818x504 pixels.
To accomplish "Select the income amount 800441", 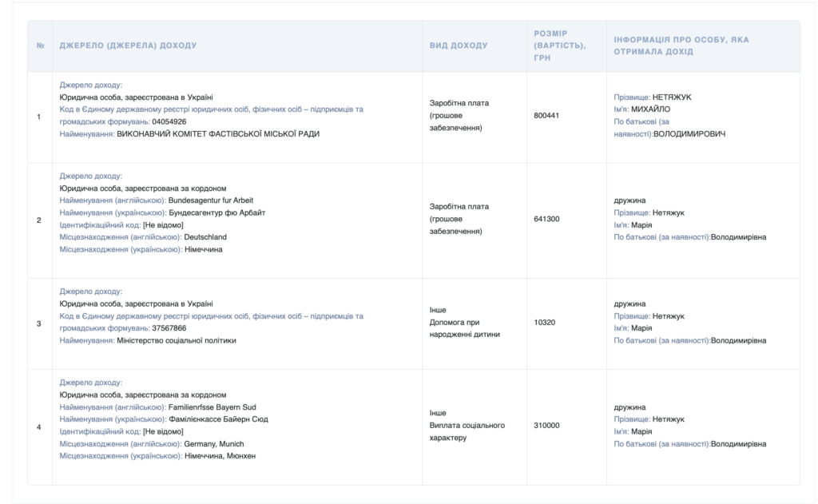I will click(x=546, y=116).
